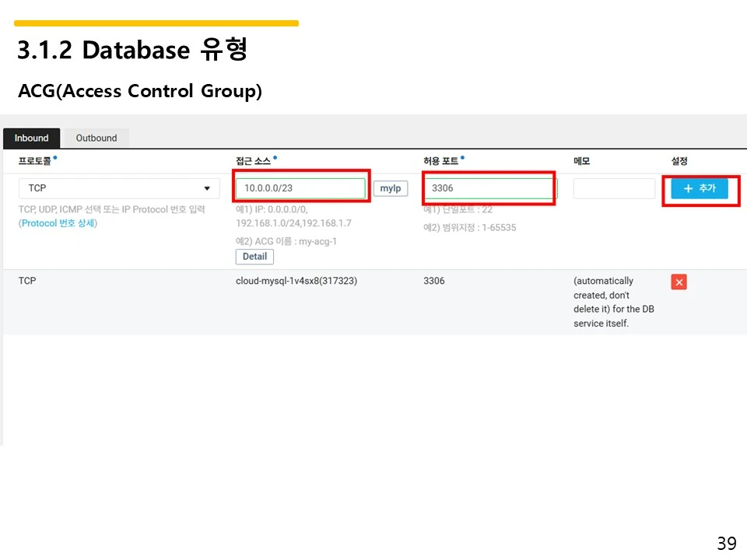
Task: Click the Detail button
Action: point(255,257)
